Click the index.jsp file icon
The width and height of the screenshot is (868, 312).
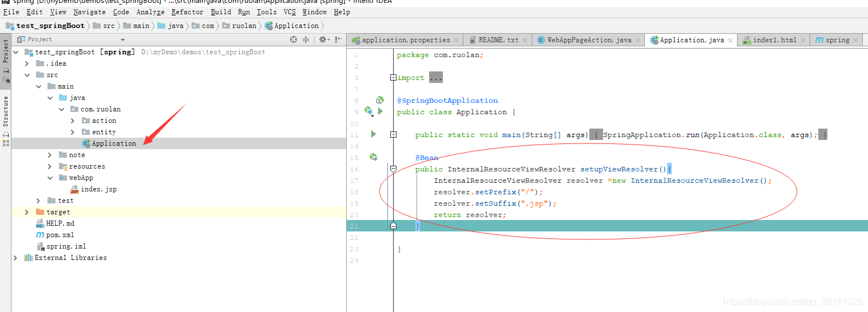tap(74, 189)
